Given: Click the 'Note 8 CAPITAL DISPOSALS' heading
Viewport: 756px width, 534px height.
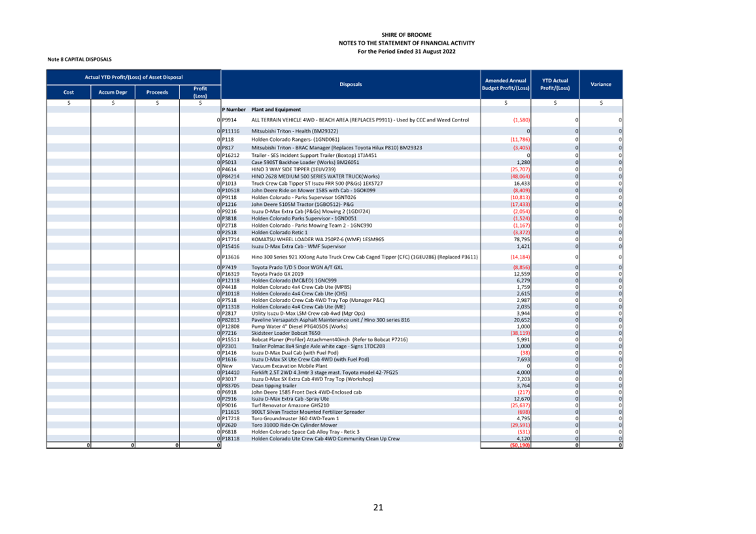Looking at the screenshot, I should click(80, 59).
